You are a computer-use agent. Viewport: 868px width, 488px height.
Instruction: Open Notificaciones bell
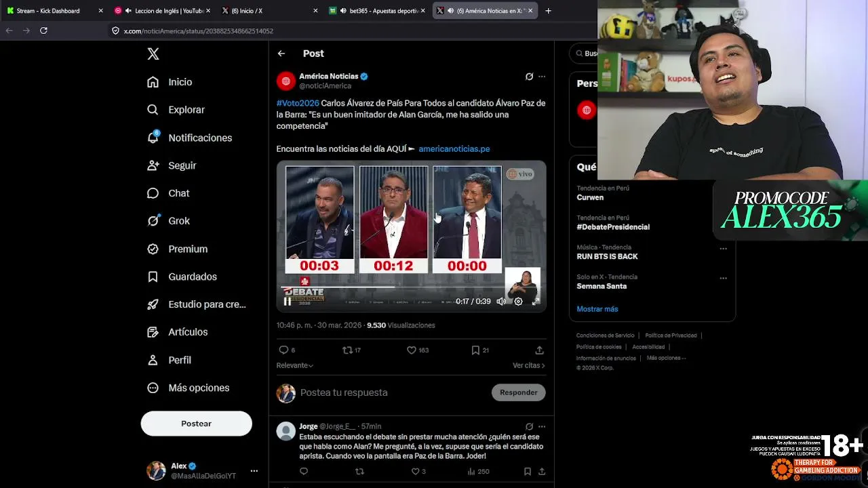tap(189, 138)
